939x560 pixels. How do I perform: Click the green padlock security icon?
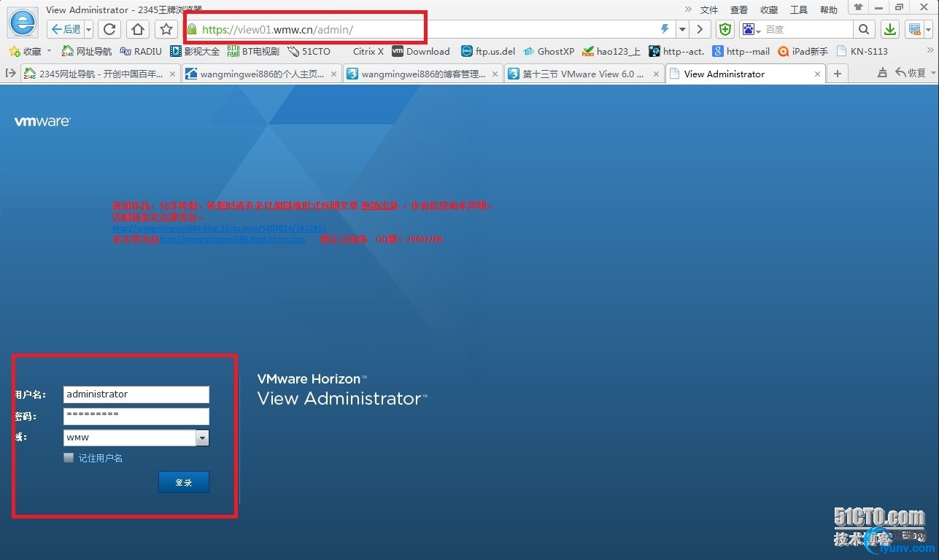[192, 29]
